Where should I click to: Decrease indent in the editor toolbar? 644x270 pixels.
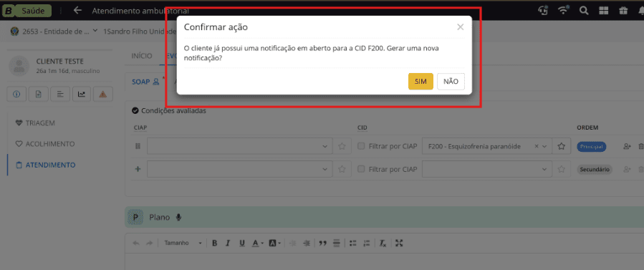tap(292, 243)
